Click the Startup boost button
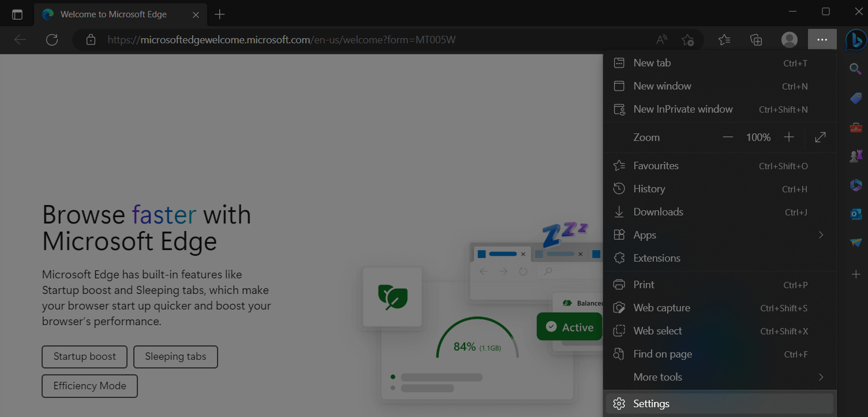Screen dimensions: 868x417 [x=85, y=357]
